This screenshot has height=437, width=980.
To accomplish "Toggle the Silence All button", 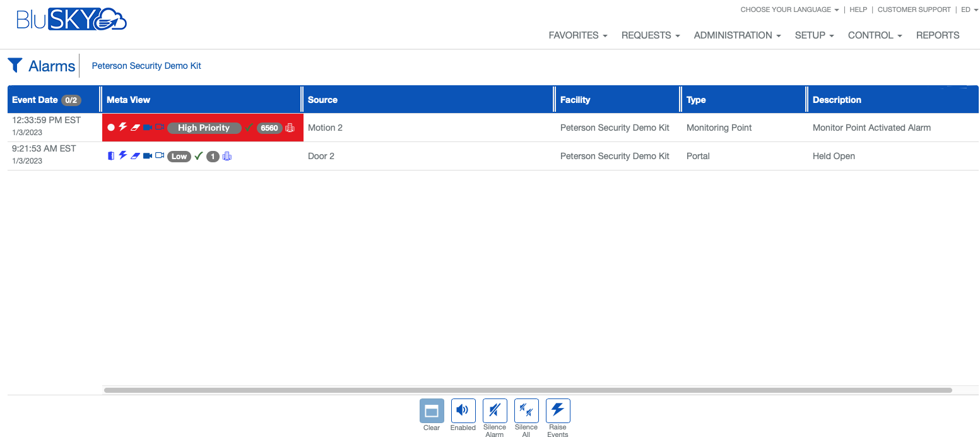I will click(x=526, y=411).
